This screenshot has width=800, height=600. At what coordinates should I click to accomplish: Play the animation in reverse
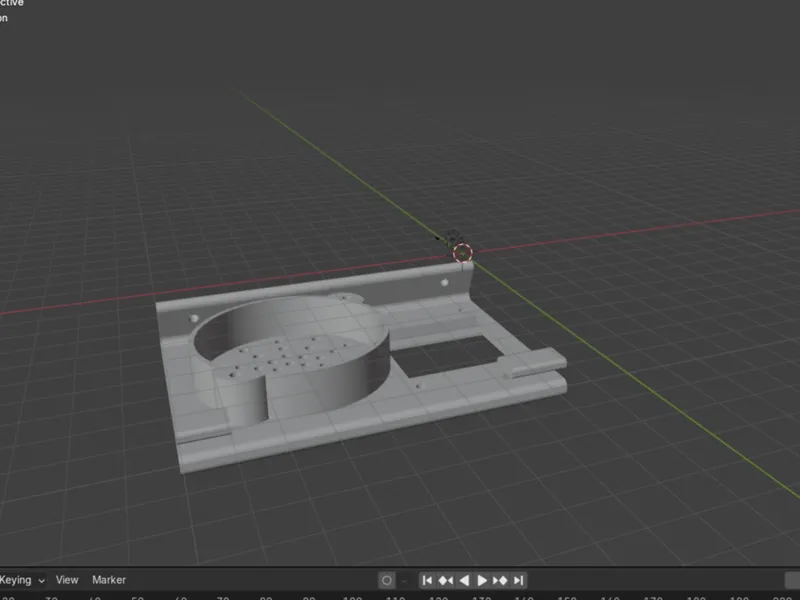464,581
